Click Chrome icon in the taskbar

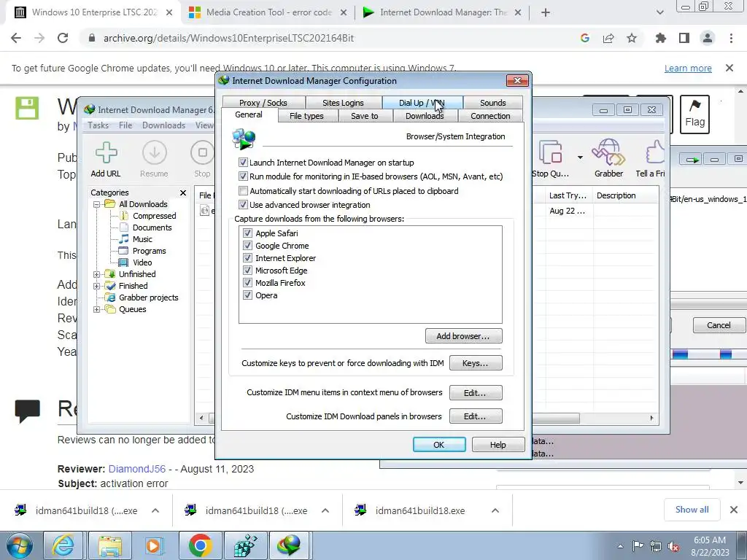click(200, 545)
